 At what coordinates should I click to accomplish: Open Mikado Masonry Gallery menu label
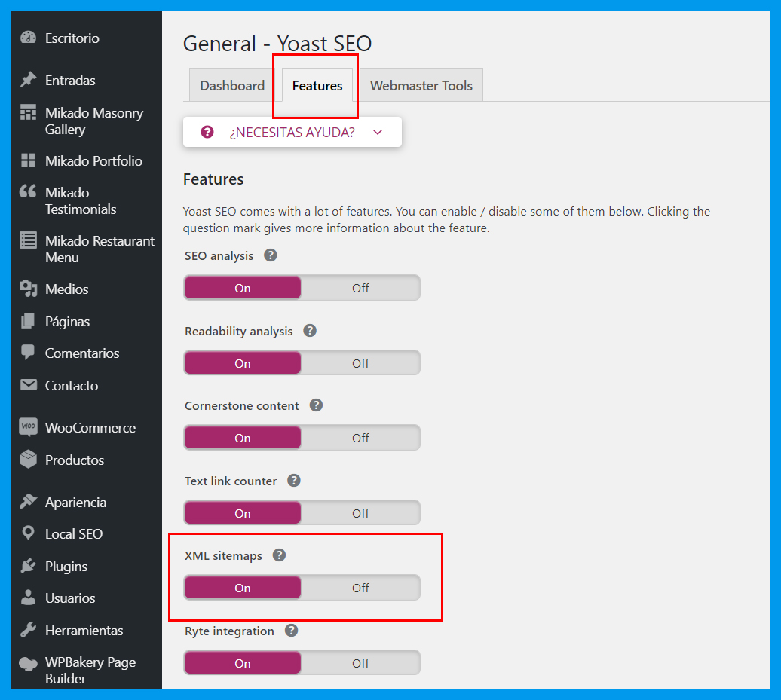tap(94, 121)
